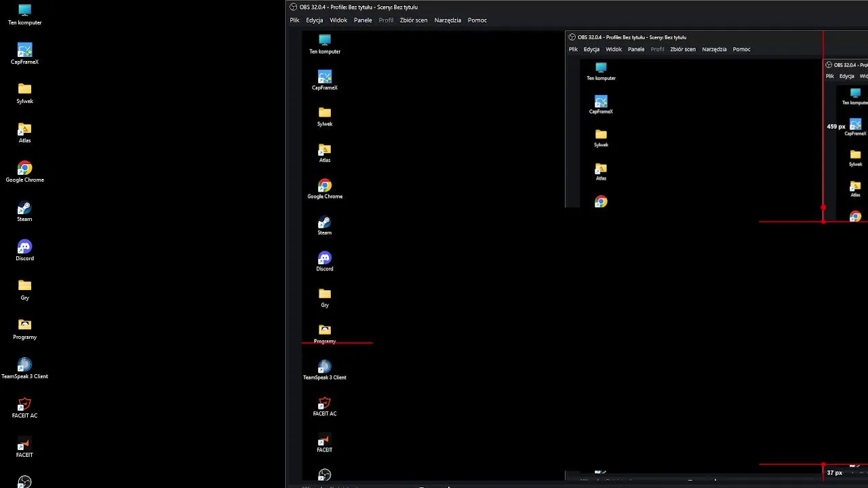Click Zbiór scen in the nested OBS copy's menu
This screenshot has width=868, height=488.
click(x=683, y=49)
